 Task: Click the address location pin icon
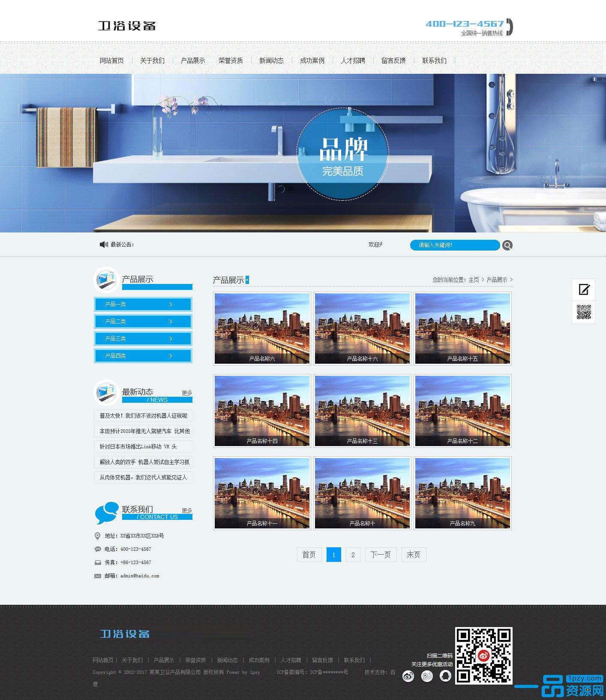[x=97, y=536]
